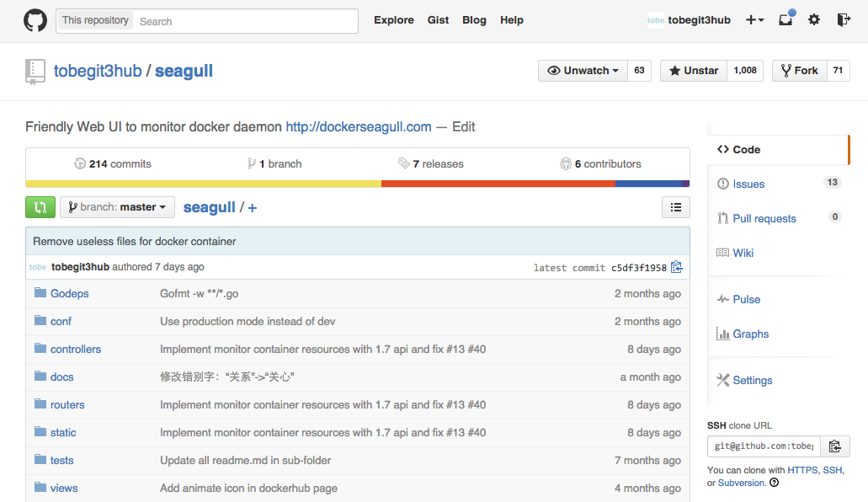Screen dimensions: 868x502
Task: Open Blog in top navigation
Action: click(x=474, y=20)
